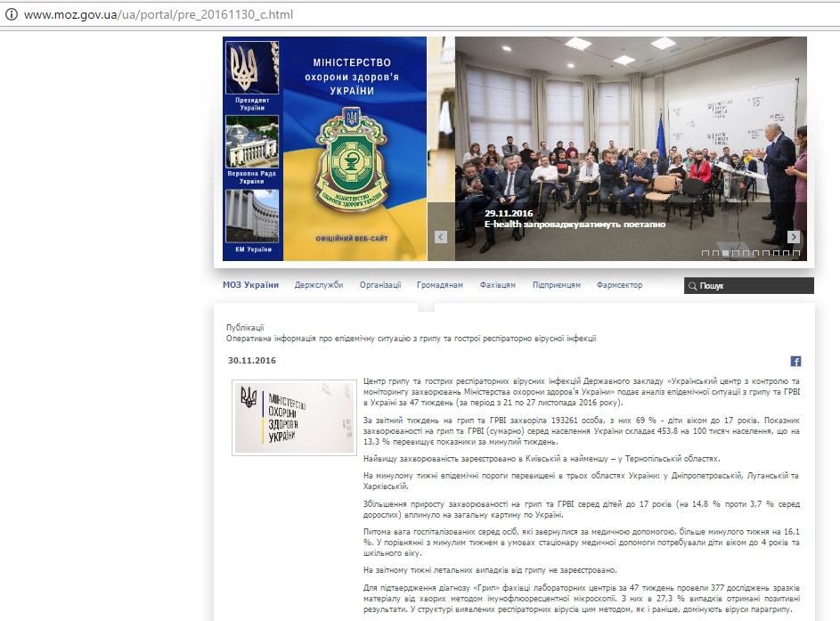Click the Міністерство охорони здоров'я України header title
The height and width of the screenshot is (621, 840).
click(x=352, y=77)
